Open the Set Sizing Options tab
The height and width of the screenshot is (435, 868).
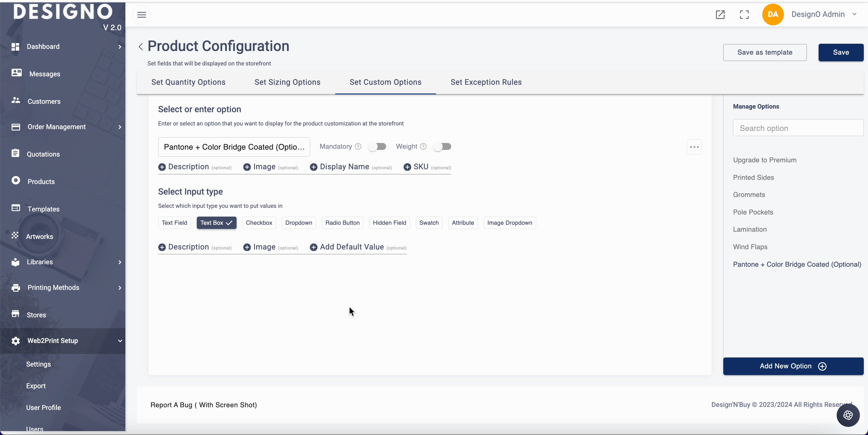pos(287,82)
